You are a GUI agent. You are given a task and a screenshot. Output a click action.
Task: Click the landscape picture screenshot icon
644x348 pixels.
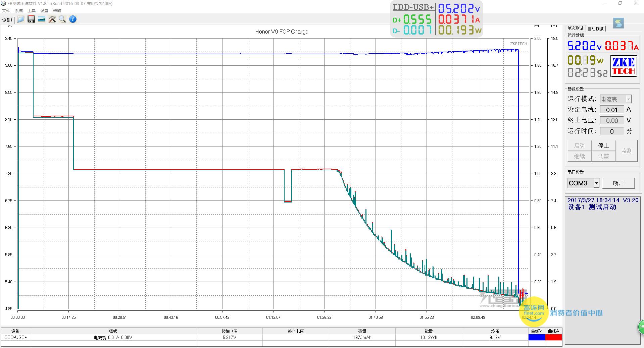click(x=42, y=19)
